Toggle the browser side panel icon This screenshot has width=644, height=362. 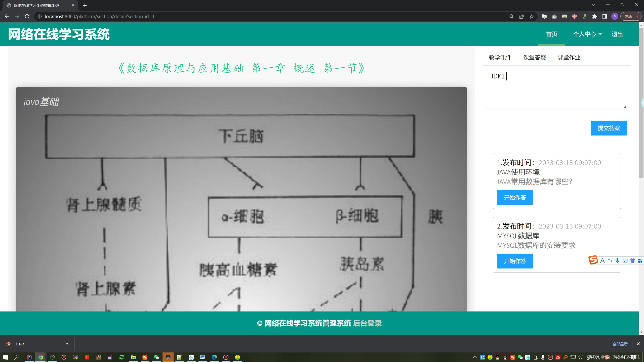(605, 17)
